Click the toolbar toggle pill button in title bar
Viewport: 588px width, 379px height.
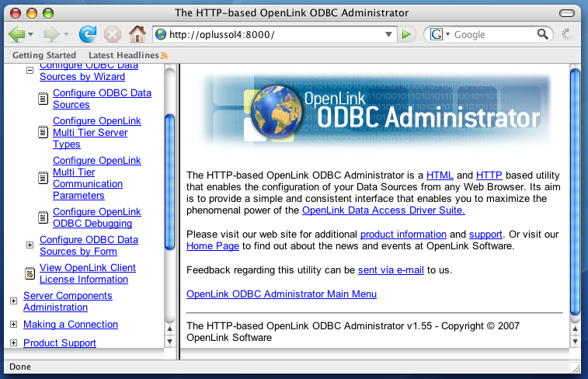tap(566, 13)
